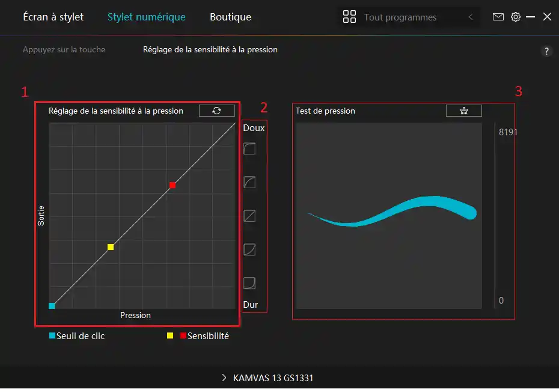Image resolution: width=559 pixels, height=392 pixels.
Task: Select the softest pressure curve preset
Action: 249,149
